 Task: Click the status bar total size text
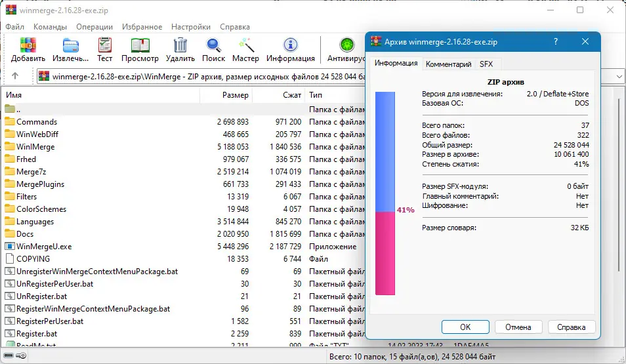[412, 356]
